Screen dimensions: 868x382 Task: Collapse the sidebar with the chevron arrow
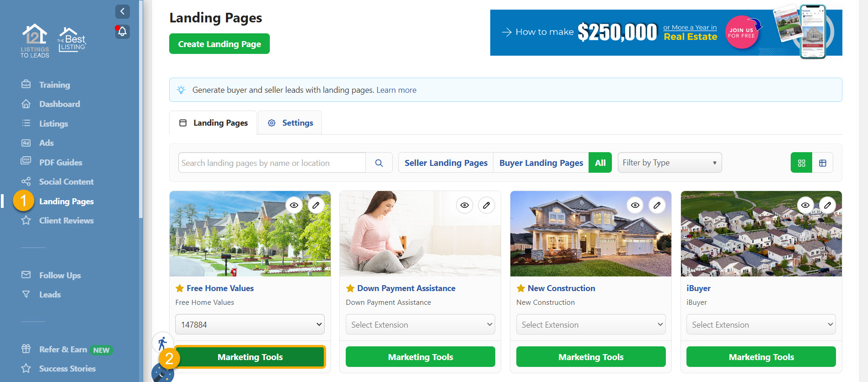tap(122, 11)
